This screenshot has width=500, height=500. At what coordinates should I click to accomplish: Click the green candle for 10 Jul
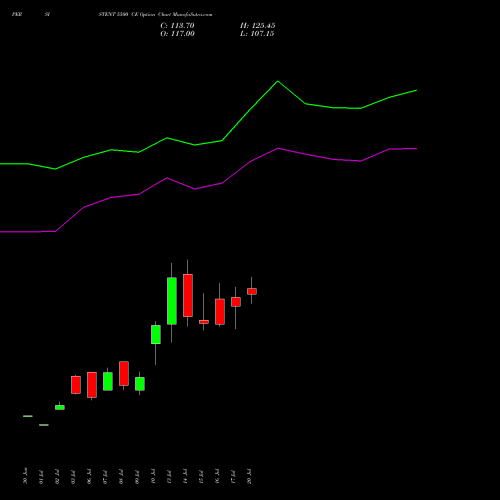(156, 335)
